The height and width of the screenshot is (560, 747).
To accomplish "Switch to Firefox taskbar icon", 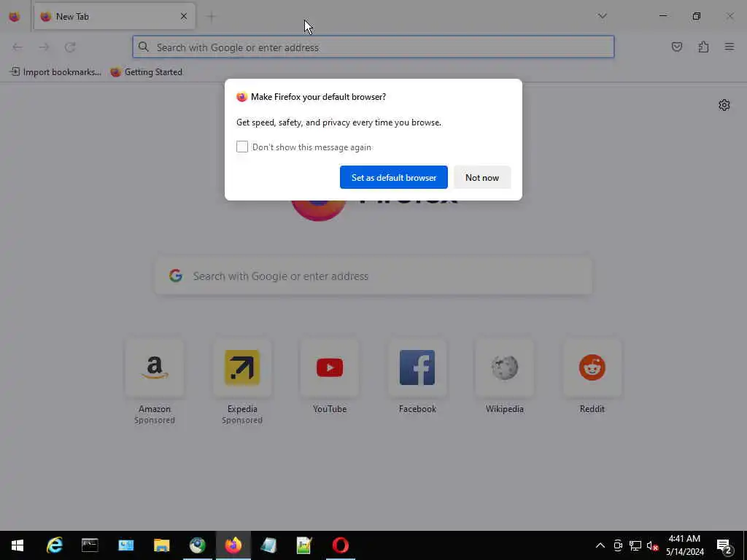I will [x=233, y=545].
